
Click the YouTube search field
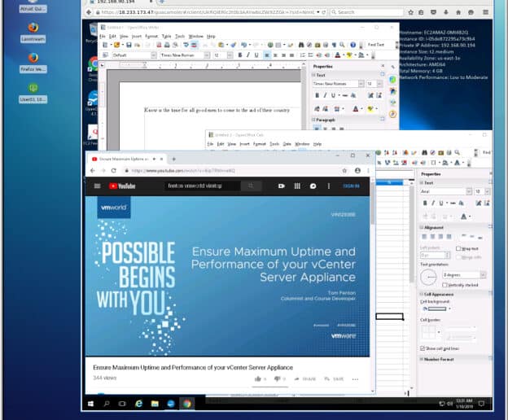(x=203, y=186)
